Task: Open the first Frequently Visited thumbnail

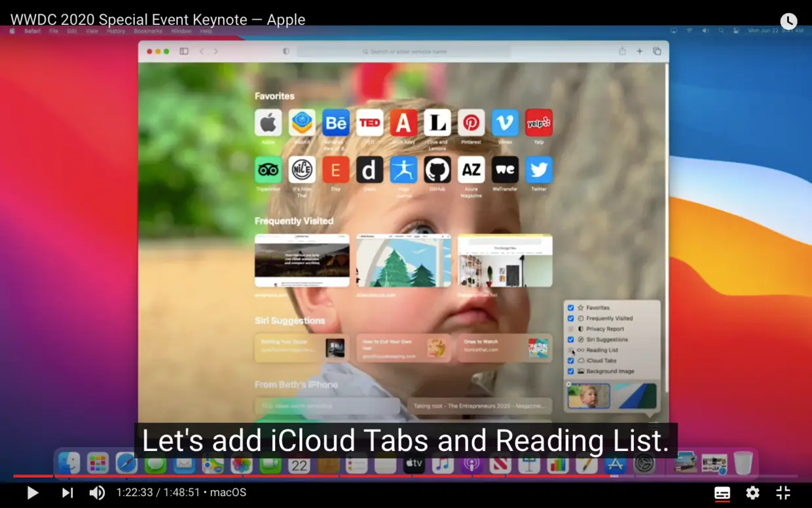Action: pyautogui.click(x=302, y=260)
